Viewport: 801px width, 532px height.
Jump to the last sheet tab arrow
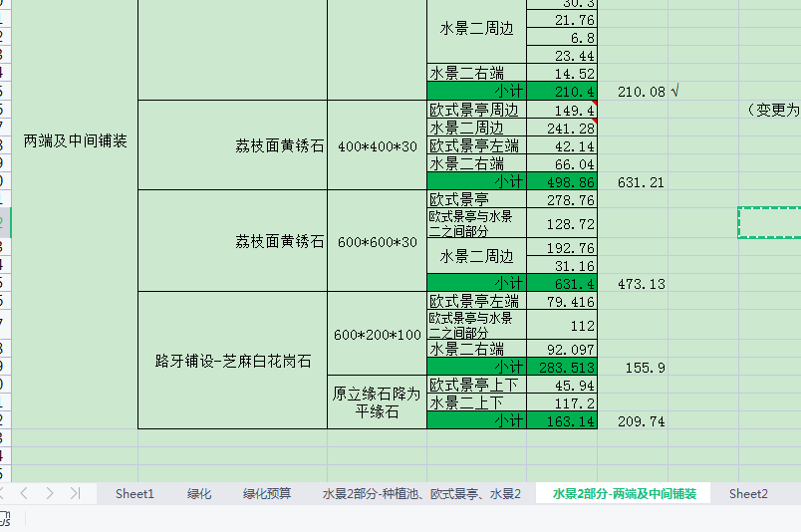(x=76, y=493)
